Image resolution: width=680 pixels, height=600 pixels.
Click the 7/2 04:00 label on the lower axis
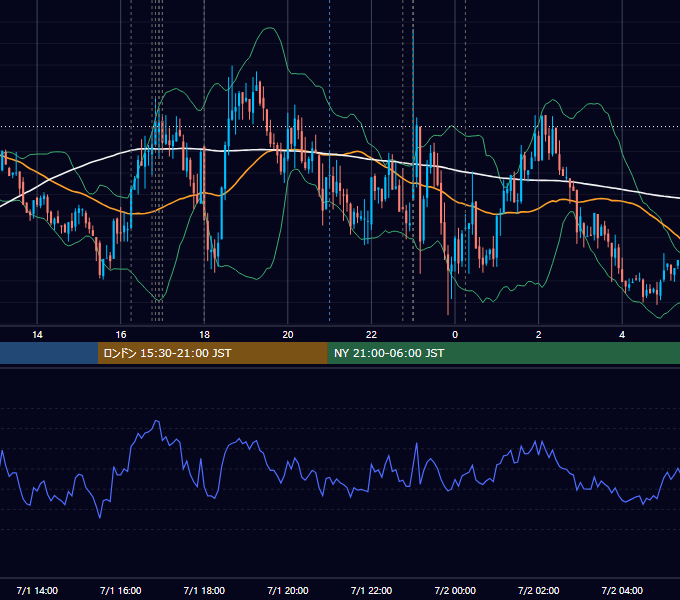tap(622, 590)
